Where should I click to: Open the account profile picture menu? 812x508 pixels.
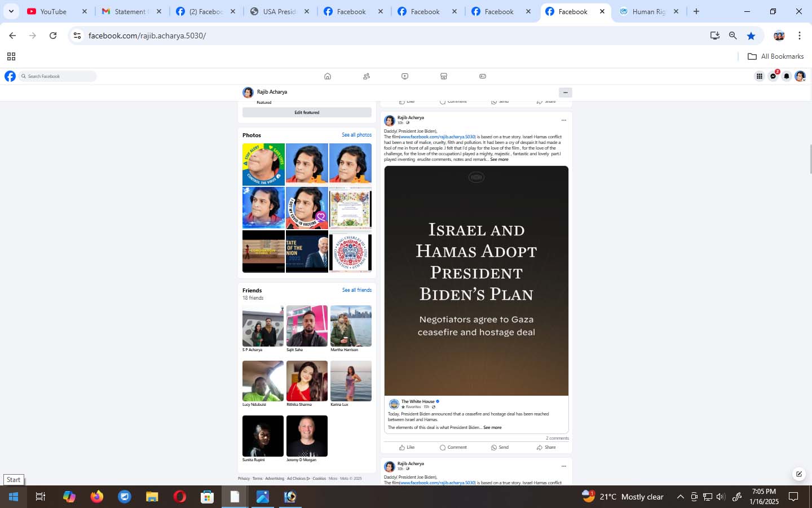click(x=800, y=76)
